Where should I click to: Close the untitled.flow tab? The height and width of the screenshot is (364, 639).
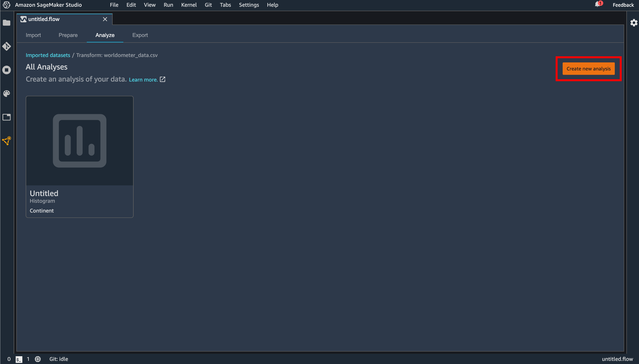pos(105,19)
